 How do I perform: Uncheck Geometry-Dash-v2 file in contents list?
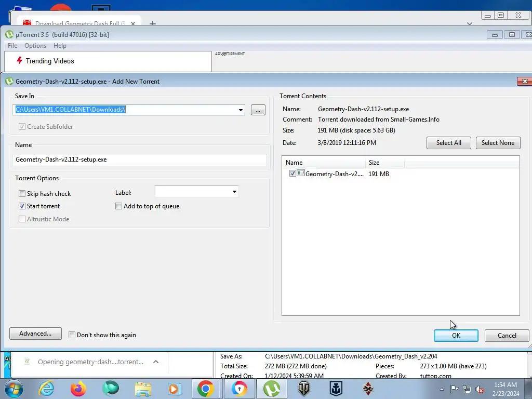tap(292, 174)
